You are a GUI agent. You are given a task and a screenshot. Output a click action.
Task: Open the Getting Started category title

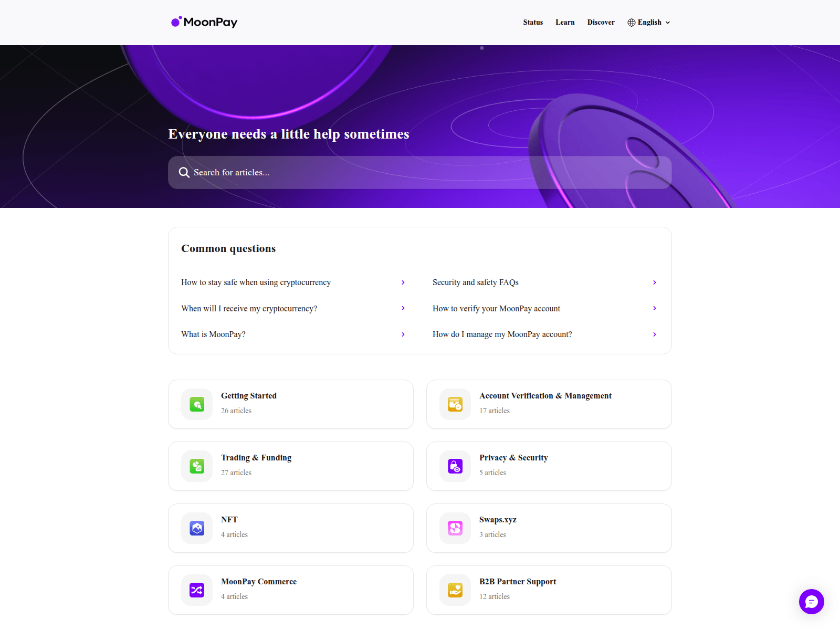pyautogui.click(x=249, y=396)
